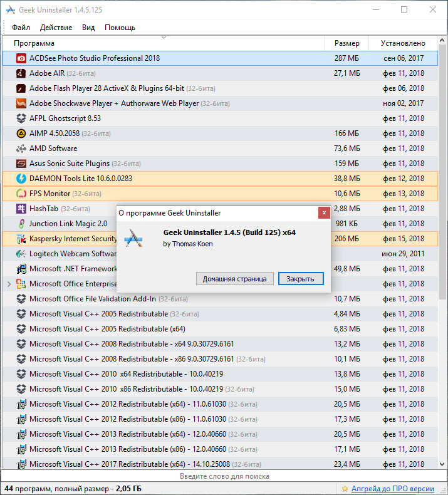Image resolution: width=448 pixels, height=495 pixels.
Task: Click the Visual C++ 2017 (x64) icon
Action: [x=21, y=464]
